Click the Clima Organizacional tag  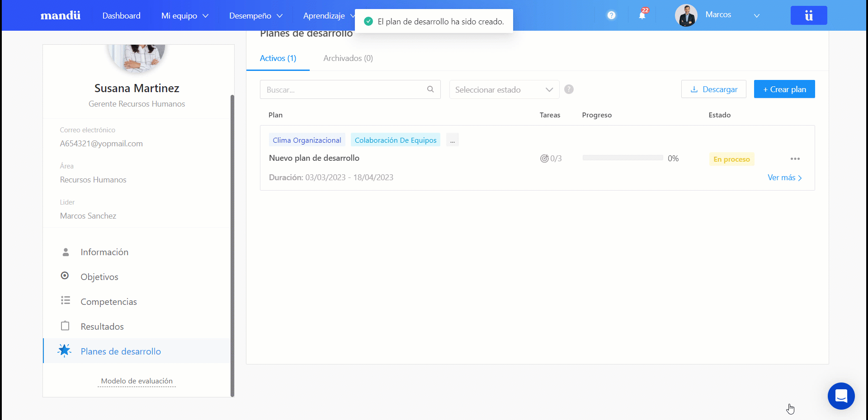[x=307, y=140]
